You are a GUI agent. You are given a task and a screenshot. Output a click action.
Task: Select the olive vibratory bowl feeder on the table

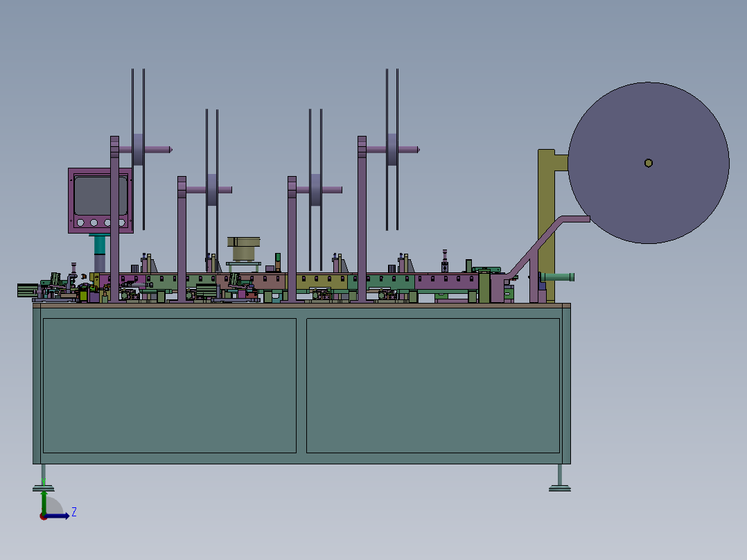[x=243, y=249]
